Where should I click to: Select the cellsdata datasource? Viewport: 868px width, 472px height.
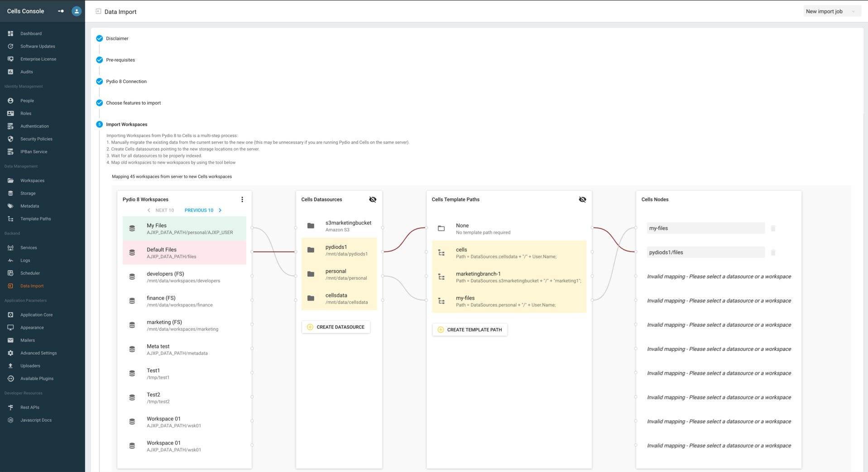click(339, 298)
